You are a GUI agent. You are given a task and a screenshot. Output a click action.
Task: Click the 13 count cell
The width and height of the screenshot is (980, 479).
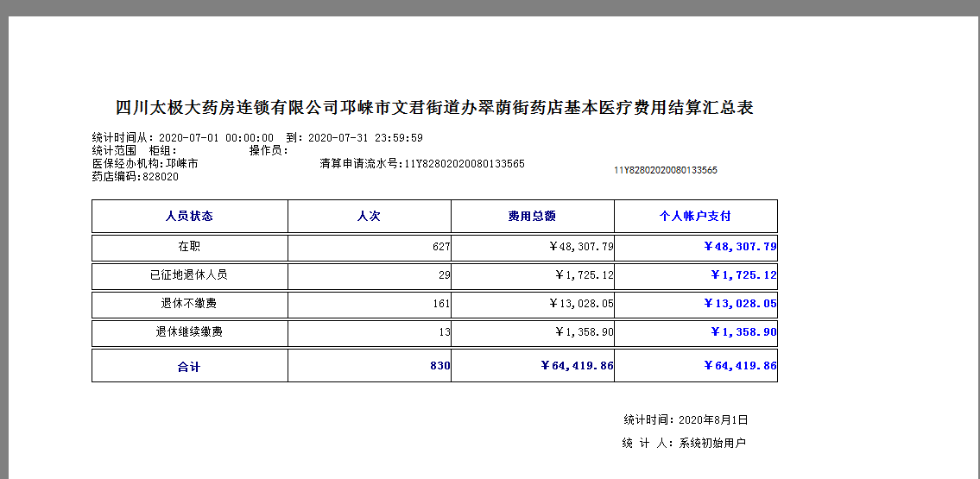(x=370, y=333)
